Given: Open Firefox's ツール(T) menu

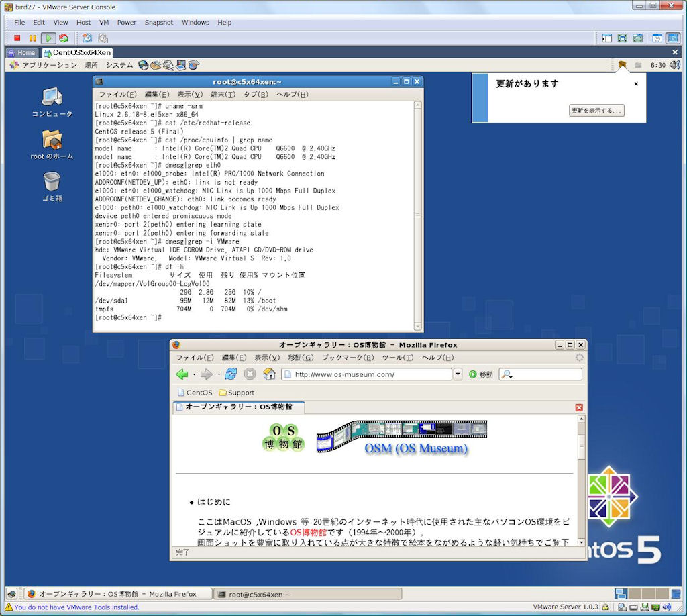Looking at the screenshot, I should [x=398, y=358].
